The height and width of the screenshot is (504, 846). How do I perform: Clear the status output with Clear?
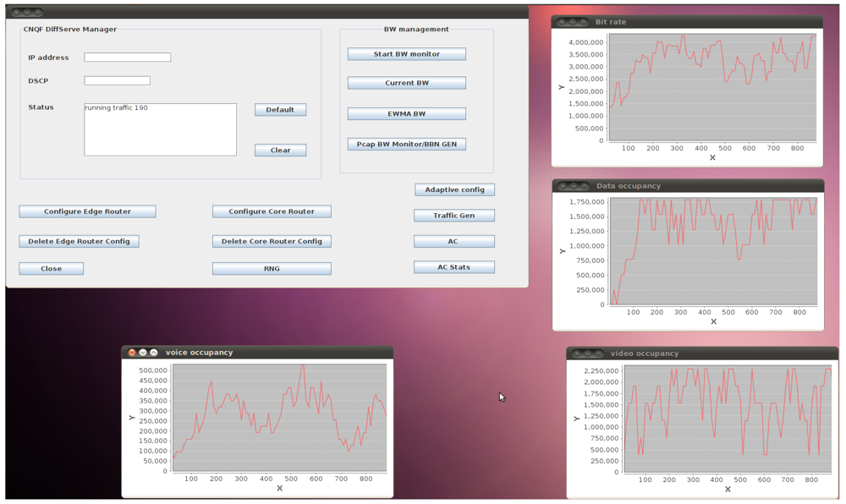coord(280,151)
